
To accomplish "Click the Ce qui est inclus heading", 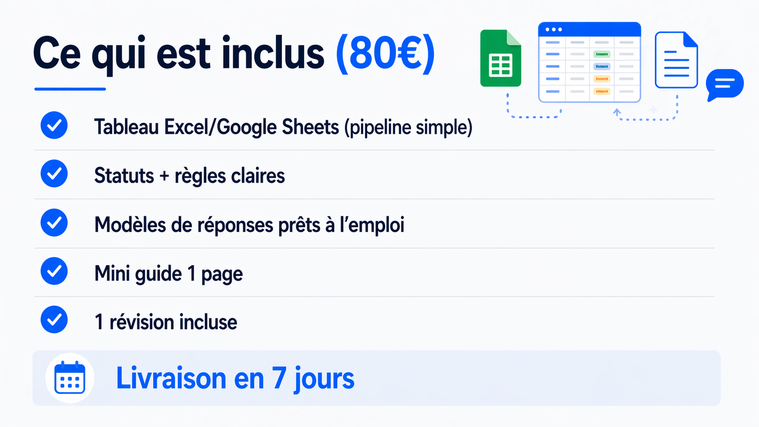I will pos(179,52).
